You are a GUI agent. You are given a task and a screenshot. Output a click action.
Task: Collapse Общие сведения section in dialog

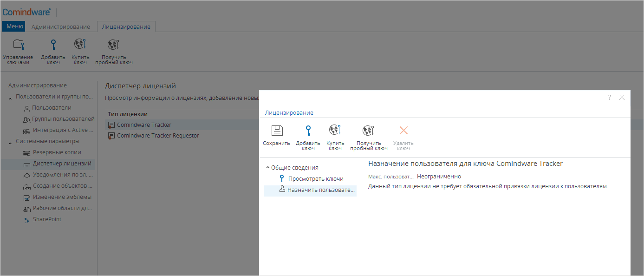(268, 168)
